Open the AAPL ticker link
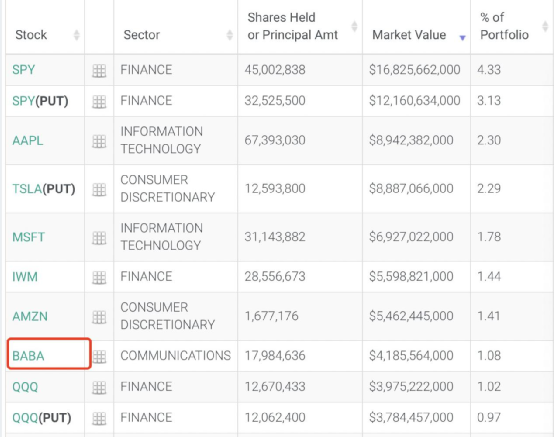Image resolution: width=554 pixels, height=437 pixels. (x=28, y=141)
